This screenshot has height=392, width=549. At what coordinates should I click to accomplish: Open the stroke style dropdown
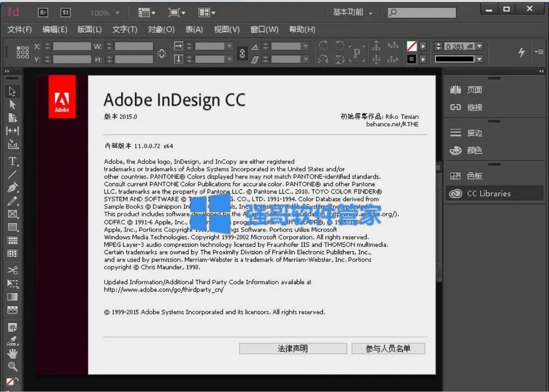pos(480,59)
